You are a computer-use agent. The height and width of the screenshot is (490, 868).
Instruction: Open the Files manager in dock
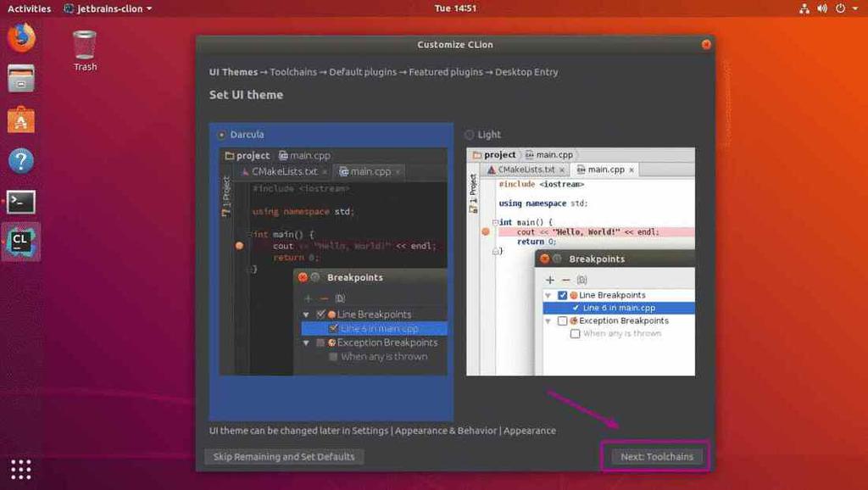coord(21,79)
